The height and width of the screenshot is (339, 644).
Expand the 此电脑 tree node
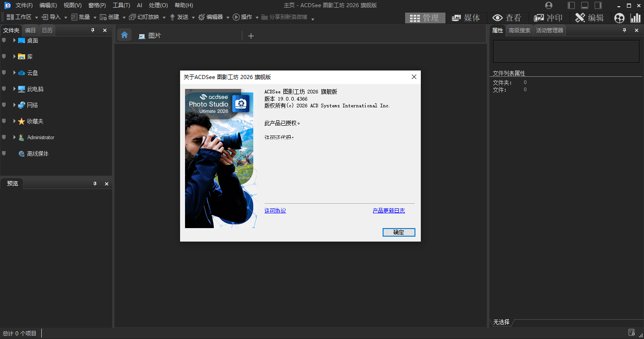14,89
